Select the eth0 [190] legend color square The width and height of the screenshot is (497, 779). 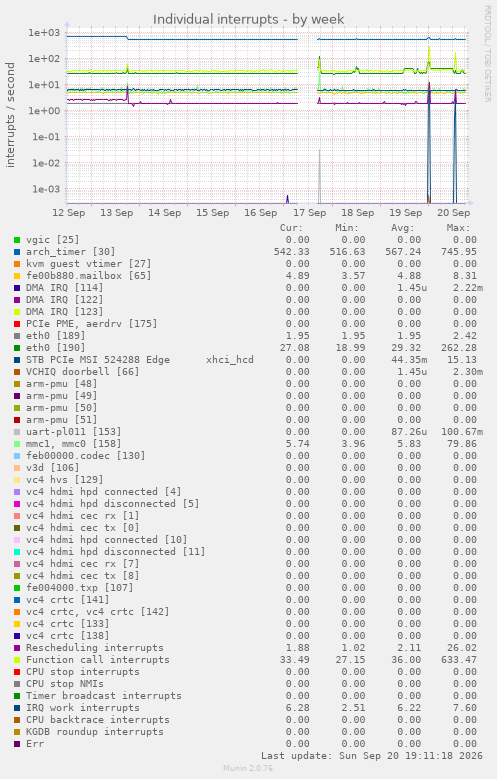tap(17, 348)
